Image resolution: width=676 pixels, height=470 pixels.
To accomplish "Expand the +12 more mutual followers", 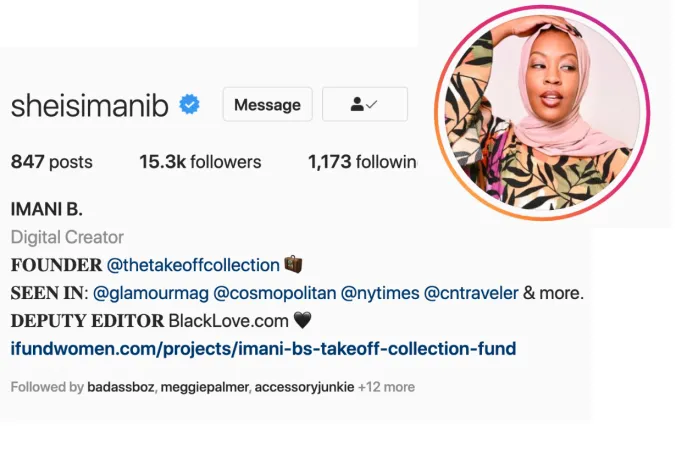I will [x=386, y=387].
